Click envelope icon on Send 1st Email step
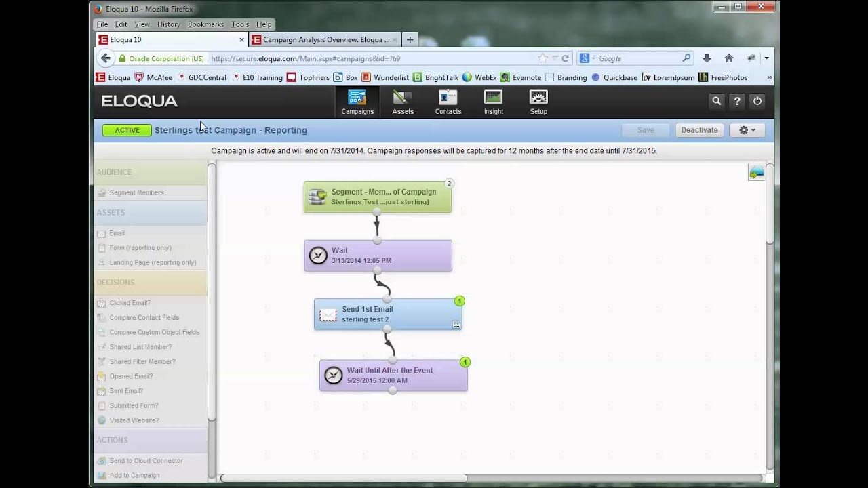 [328, 315]
